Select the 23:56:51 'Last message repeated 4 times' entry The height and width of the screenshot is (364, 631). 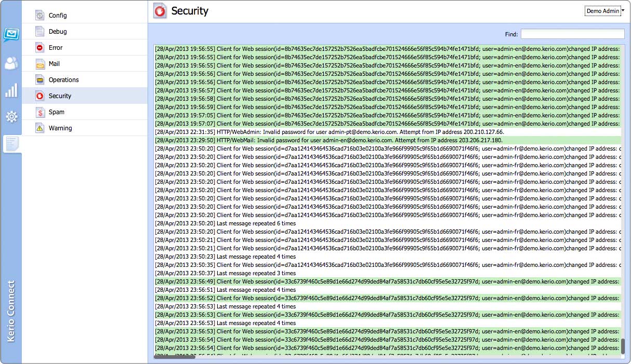click(387, 290)
